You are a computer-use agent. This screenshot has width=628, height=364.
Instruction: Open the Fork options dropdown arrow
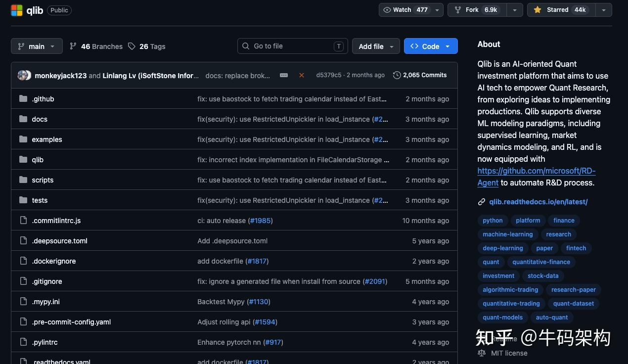click(x=515, y=10)
